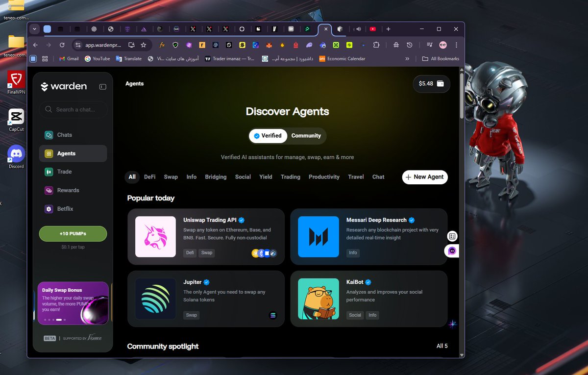
Task: Open the browser extensions puzzle icon
Action: point(376,45)
